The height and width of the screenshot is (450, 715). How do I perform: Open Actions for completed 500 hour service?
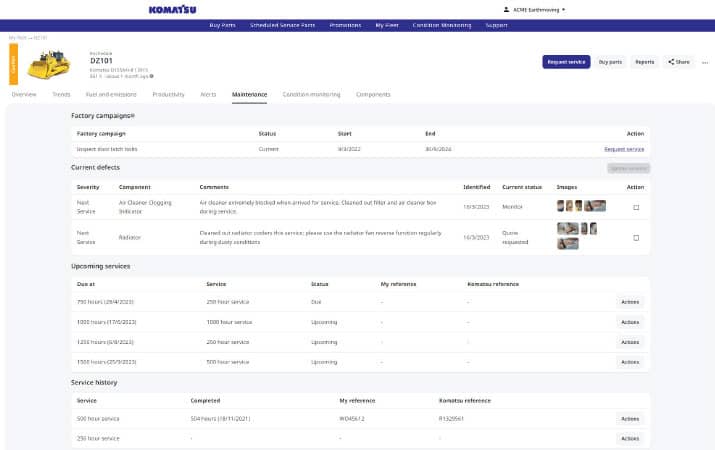[x=629, y=419]
